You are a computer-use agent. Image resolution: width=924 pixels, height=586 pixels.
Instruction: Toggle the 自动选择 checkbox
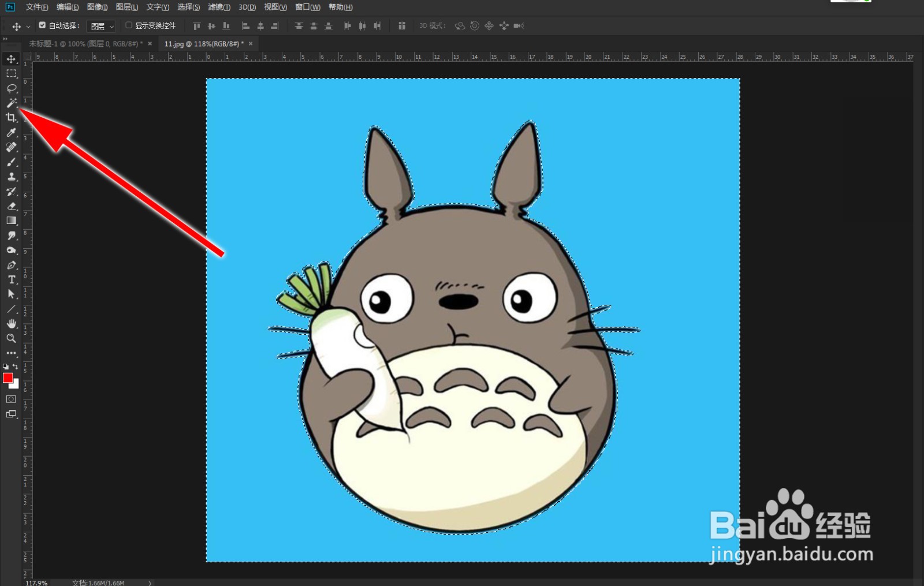click(42, 25)
